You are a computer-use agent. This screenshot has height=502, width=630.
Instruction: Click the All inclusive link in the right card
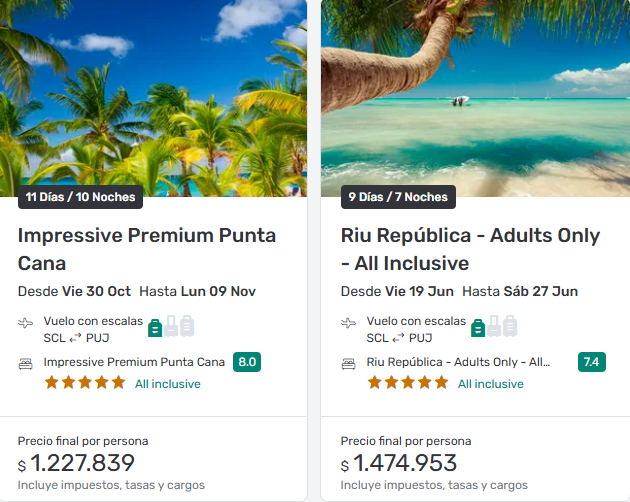point(491,384)
